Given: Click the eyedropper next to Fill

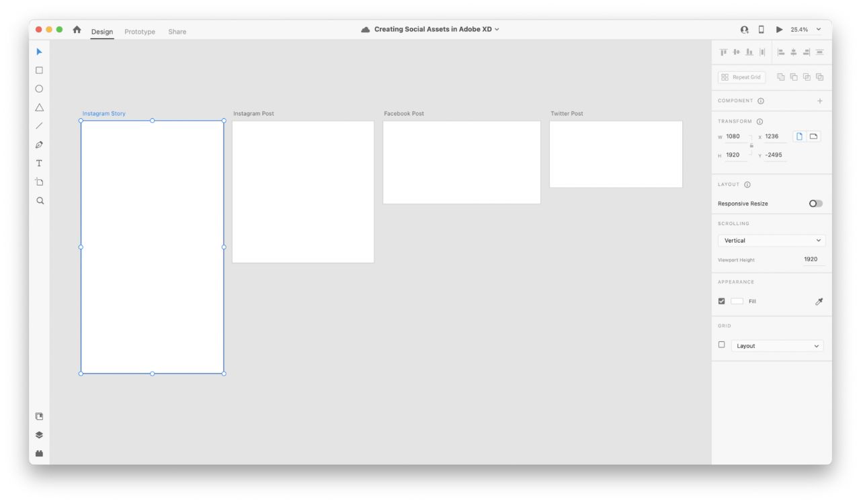Looking at the screenshot, I should point(819,302).
